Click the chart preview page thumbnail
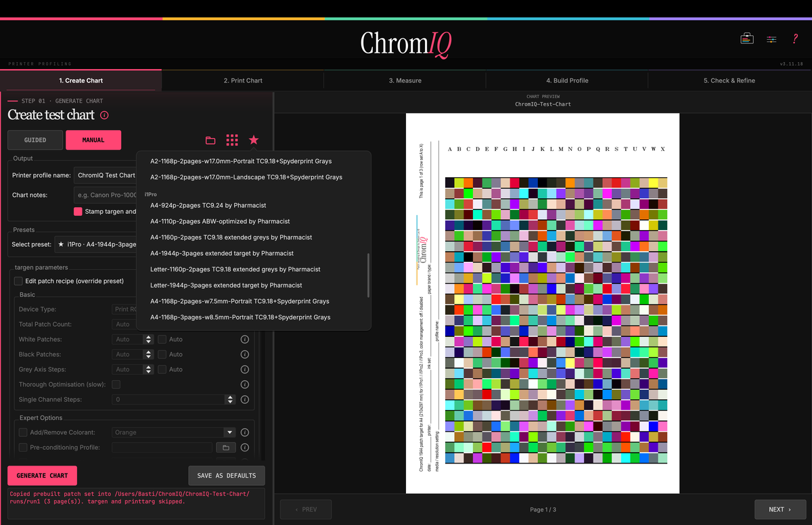812x525 pixels. coord(543,303)
